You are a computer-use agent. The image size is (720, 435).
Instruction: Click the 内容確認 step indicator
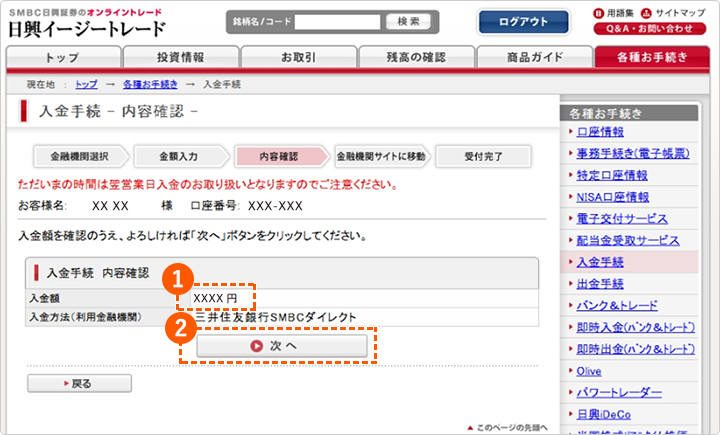[281, 157]
